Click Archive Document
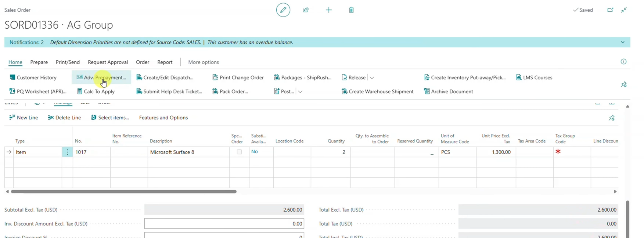The image size is (644, 238). pyautogui.click(x=448, y=91)
